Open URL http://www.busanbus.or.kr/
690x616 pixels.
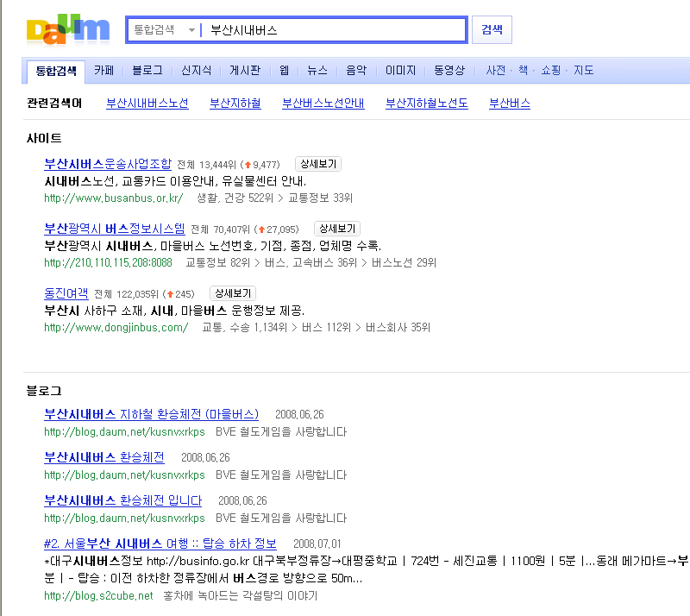114,198
